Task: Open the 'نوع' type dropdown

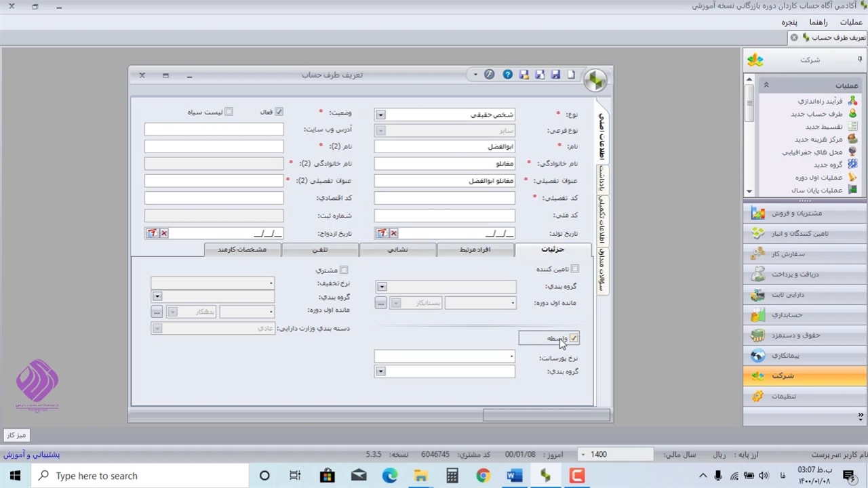Action: click(380, 115)
